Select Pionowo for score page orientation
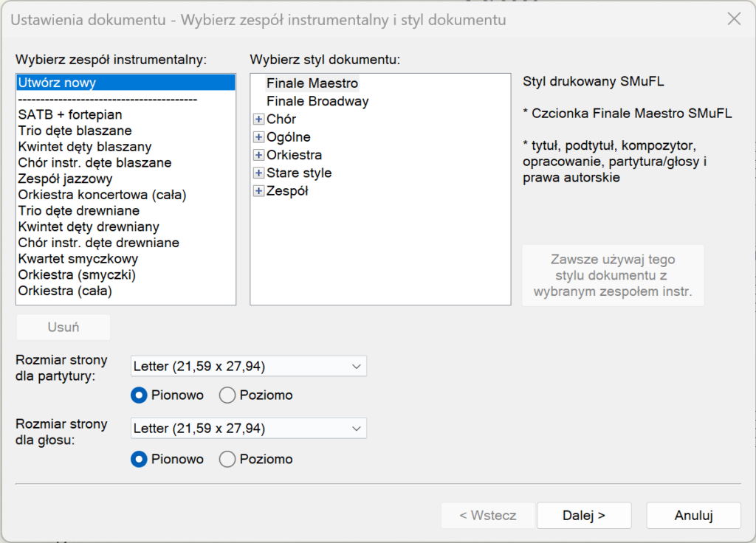Screen dimensions: 756x543 point(139,395)
